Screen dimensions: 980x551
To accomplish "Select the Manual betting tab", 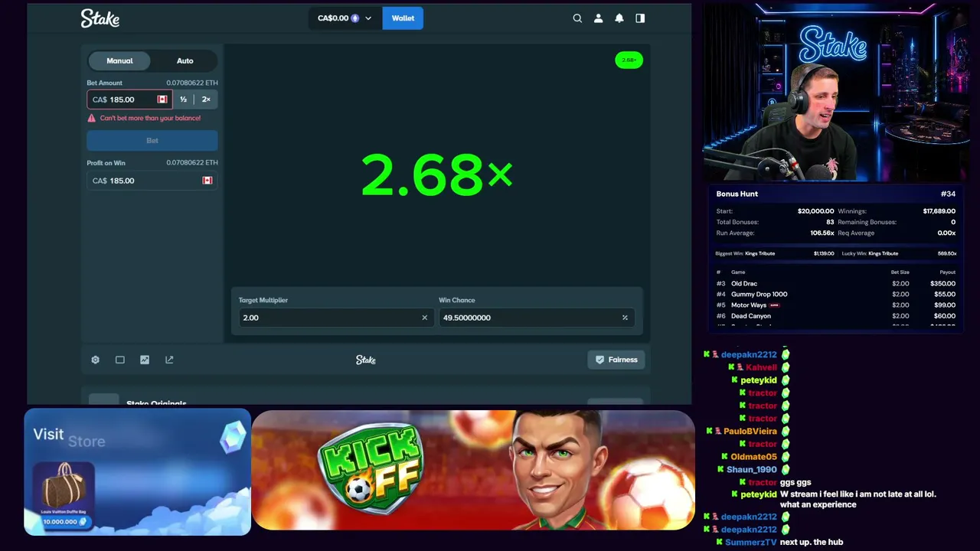I will tap(119, 60).
